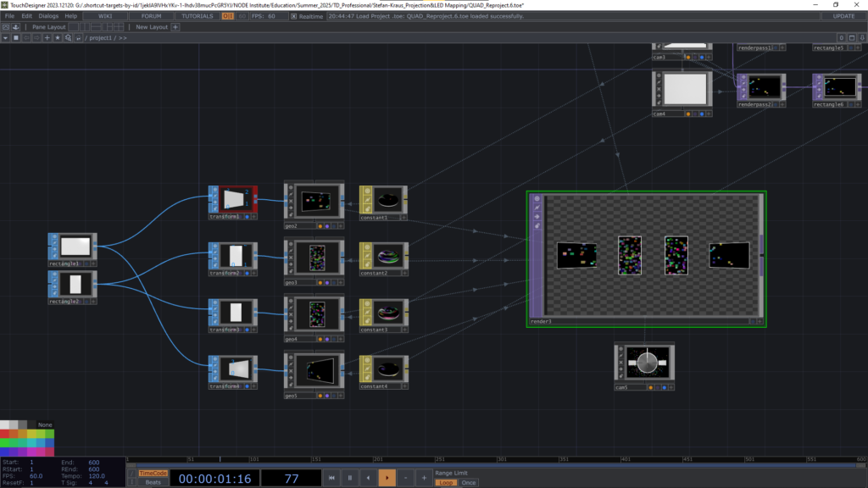This screenshot has height=488, width=868.
Task: Play the timeline in reverse
Action: 368,478
